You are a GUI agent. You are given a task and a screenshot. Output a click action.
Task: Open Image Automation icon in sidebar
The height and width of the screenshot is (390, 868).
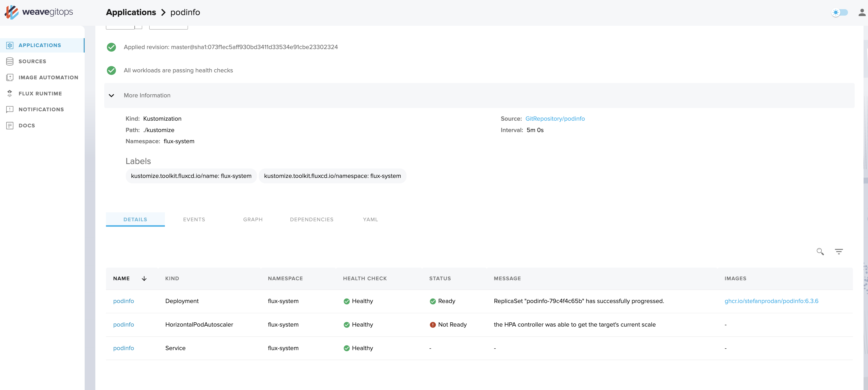coord(10,77)
